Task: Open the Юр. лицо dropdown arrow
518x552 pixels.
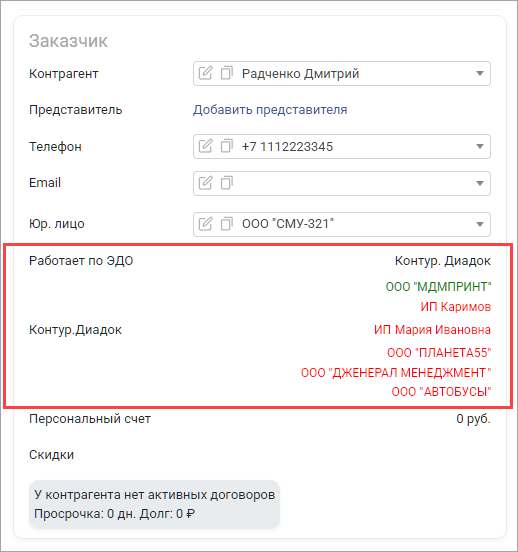Action: tap(480, 224)
